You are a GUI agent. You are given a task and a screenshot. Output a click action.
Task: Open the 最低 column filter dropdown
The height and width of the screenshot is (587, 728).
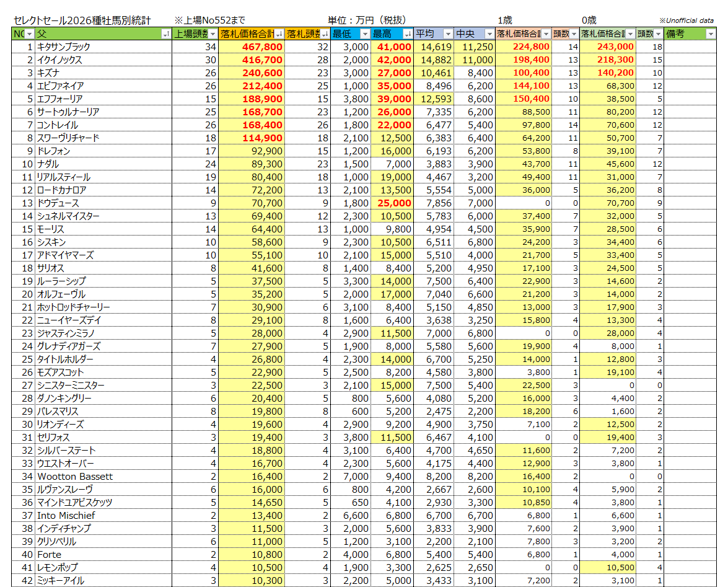point(364,34)
